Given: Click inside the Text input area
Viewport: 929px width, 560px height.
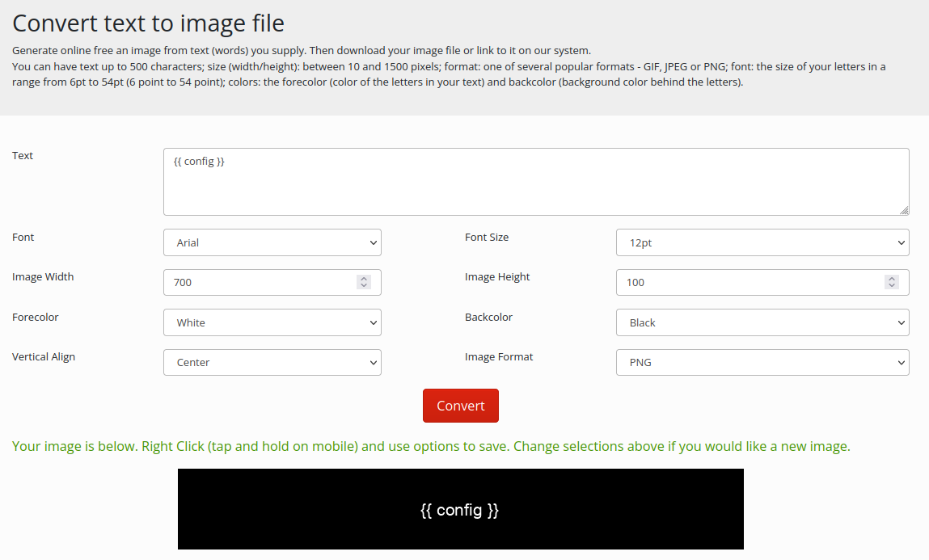Looking at the screenshot, I should [534, 182].
